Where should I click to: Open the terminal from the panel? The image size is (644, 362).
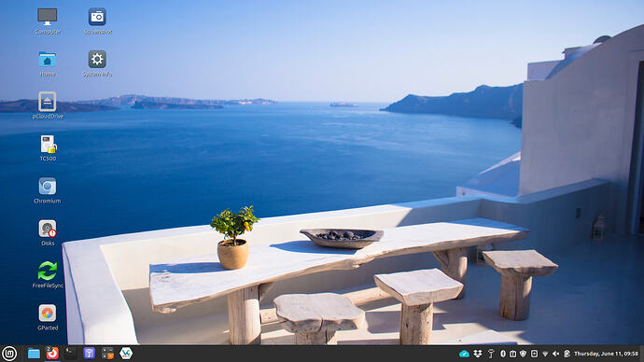click(x=70, y=354)
